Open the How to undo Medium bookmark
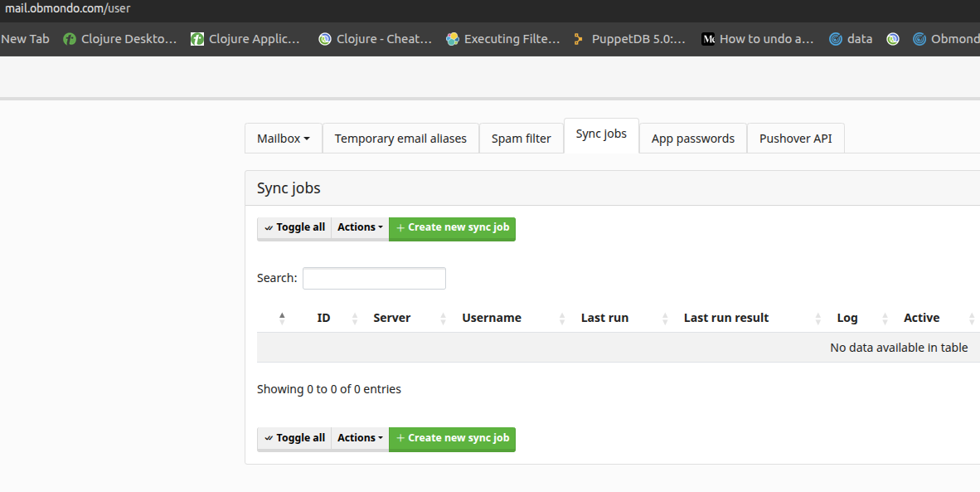This screenshot has width=980, height=492. pos(758,39)
